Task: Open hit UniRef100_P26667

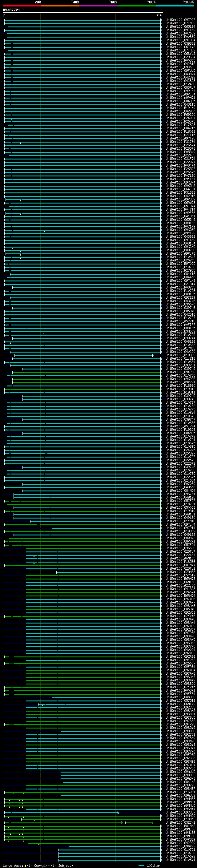Action: (x=180, y=664)
